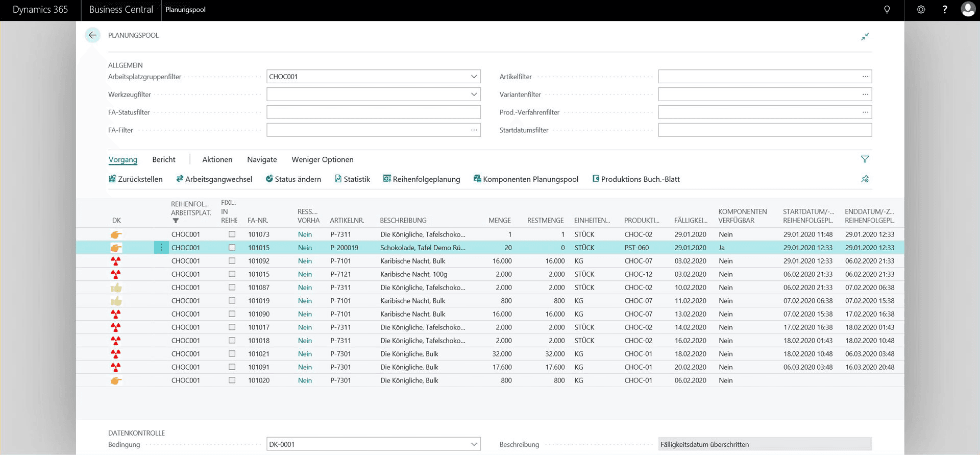Click thumbs-up icon of row 101019

[x=116, y=301]
